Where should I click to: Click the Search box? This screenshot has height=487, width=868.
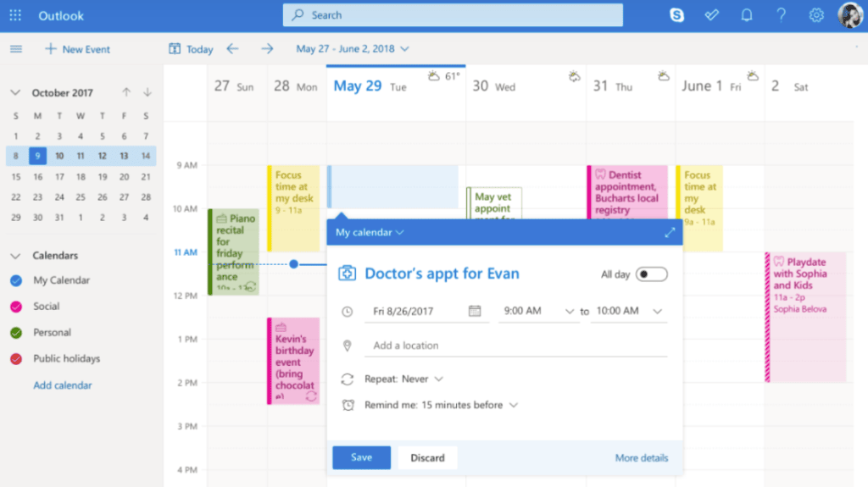point(453,15)
